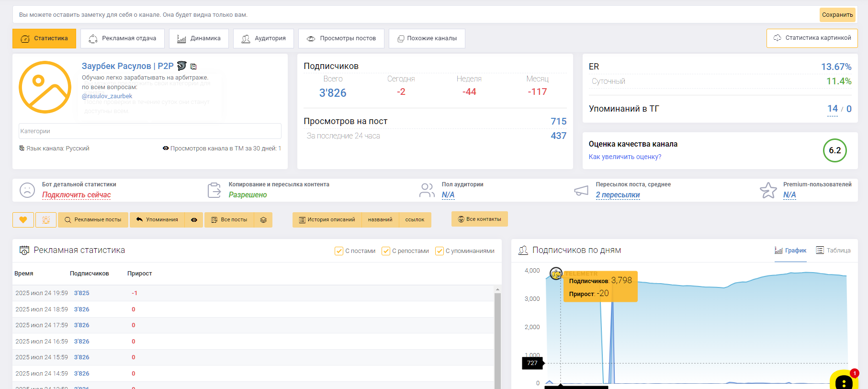The width and height of the screenshot is (868, 389).
Task: Click the scrollbar up arrow in ad table
Action: point(497,289)
